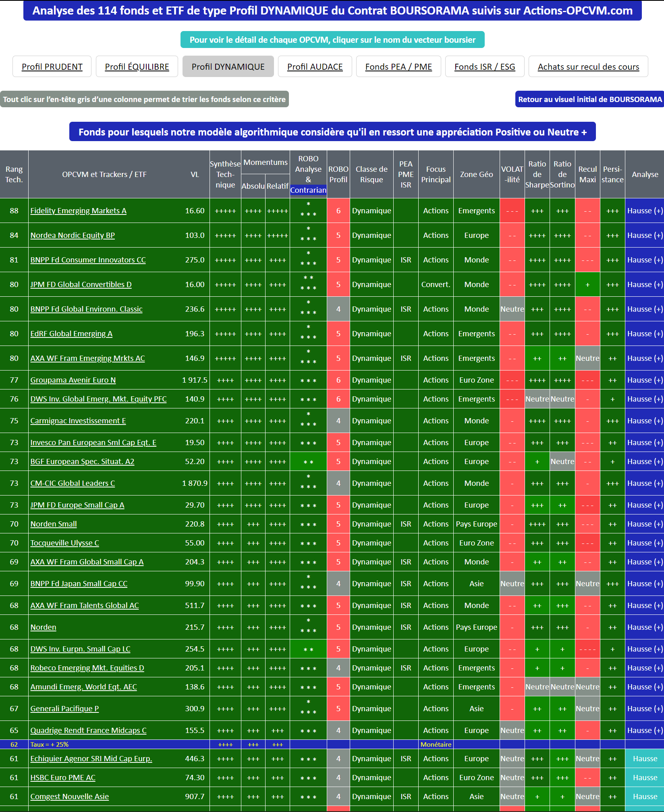The height and width of the screenshot is (812, 664).
Task: Open BNPP Fd Global Environn. Classic
Action: 87,309
